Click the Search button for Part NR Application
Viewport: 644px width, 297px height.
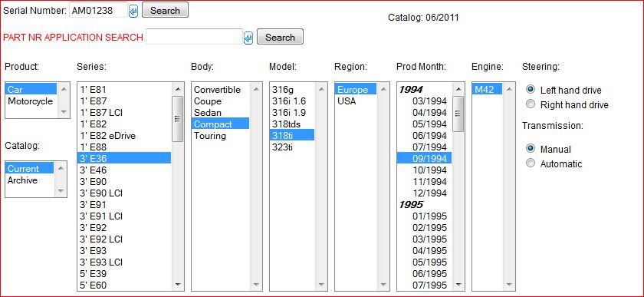280,37
